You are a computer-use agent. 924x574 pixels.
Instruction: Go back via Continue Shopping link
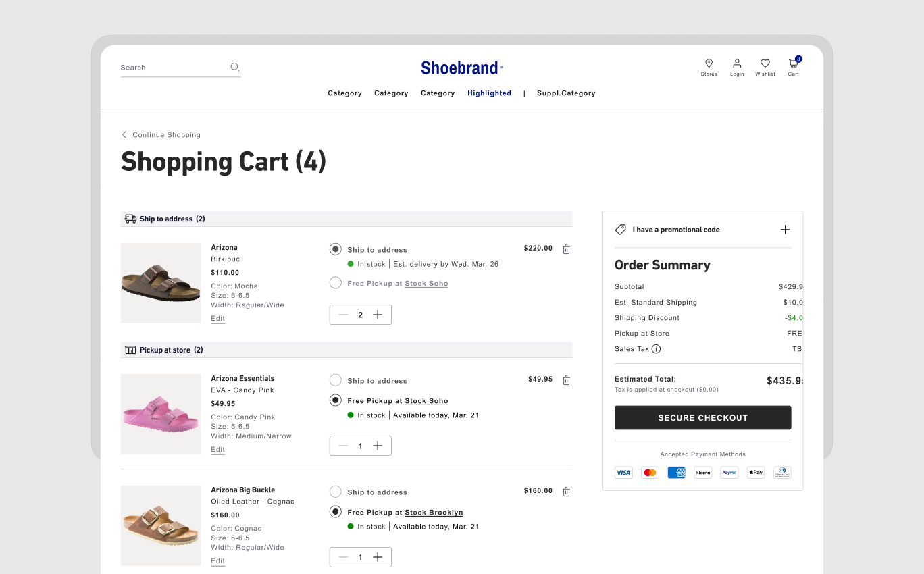click(x=166, y=135)
